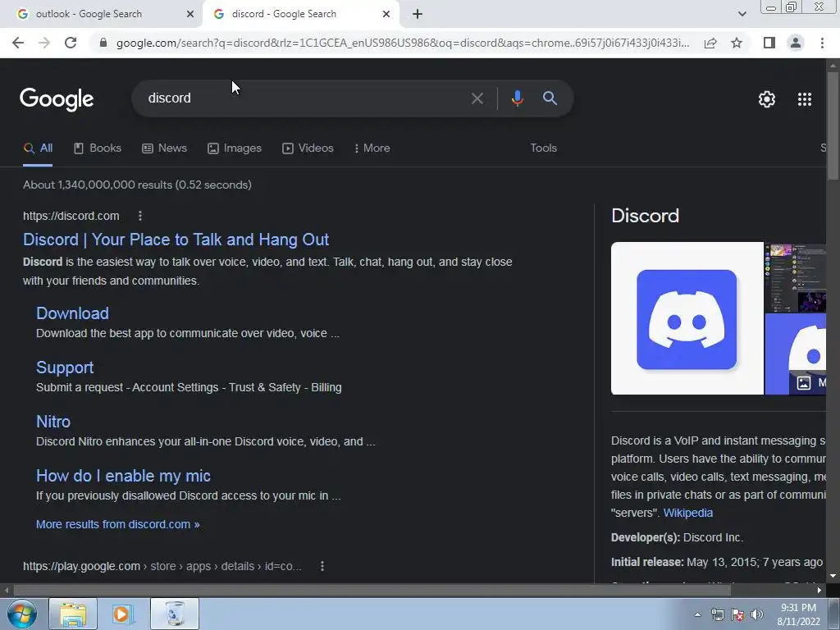Switch to Books results
Viewport: 840px width, 630px height.
pyautogui.click(x=98, y=148)
